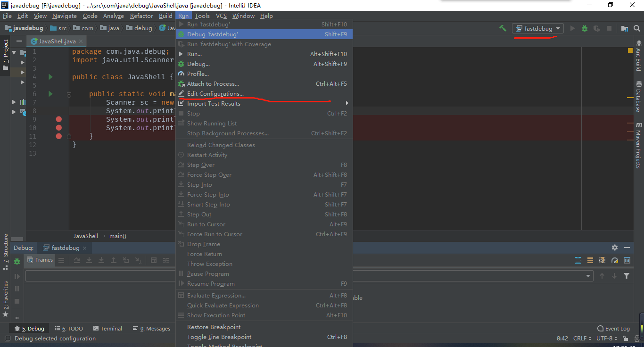Switch to JavaShell.java editor tab
644x347 pixels.
pos(57,41)
